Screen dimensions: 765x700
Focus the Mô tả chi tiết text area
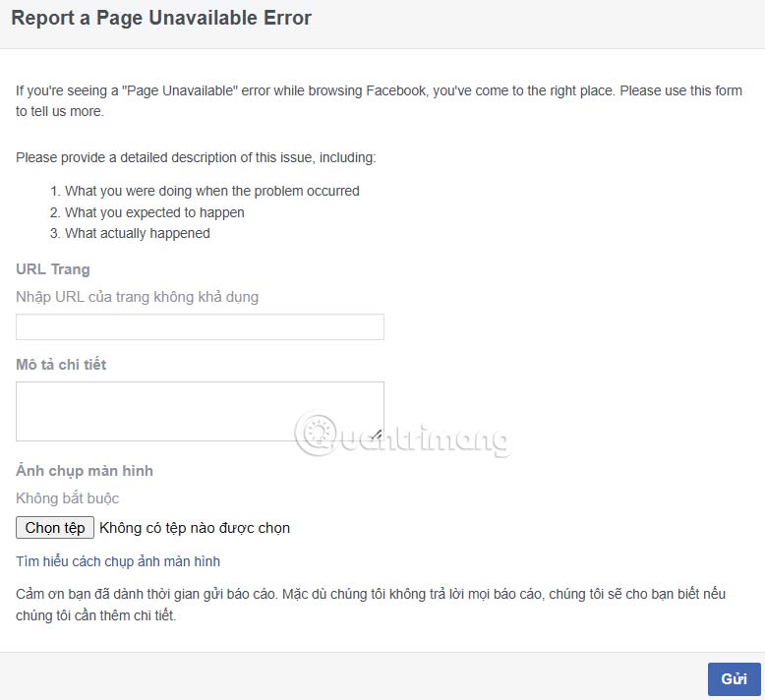[200, 411]
